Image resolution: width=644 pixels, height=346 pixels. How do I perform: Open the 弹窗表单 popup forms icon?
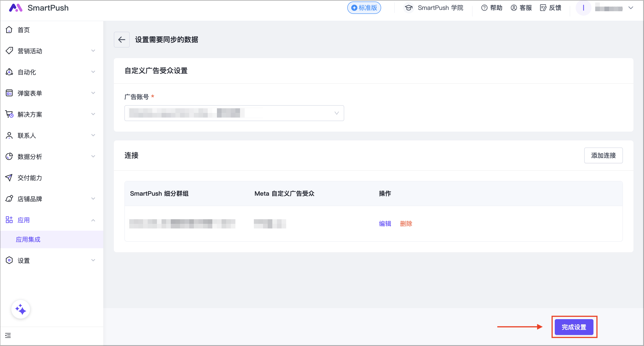coord(9,93)
